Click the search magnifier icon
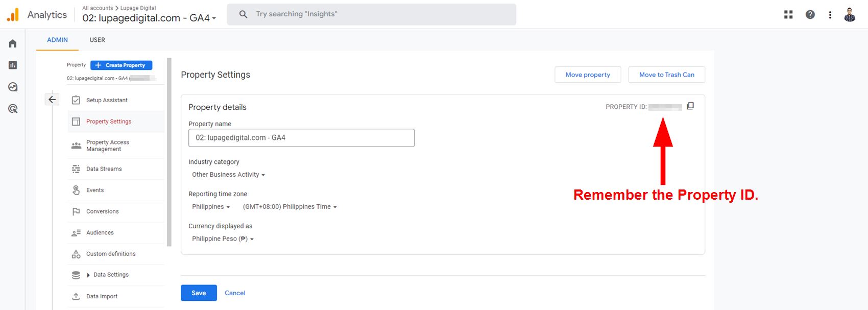Image resolution: width=868 pixels, height=310 pixels. pos(244,14)
